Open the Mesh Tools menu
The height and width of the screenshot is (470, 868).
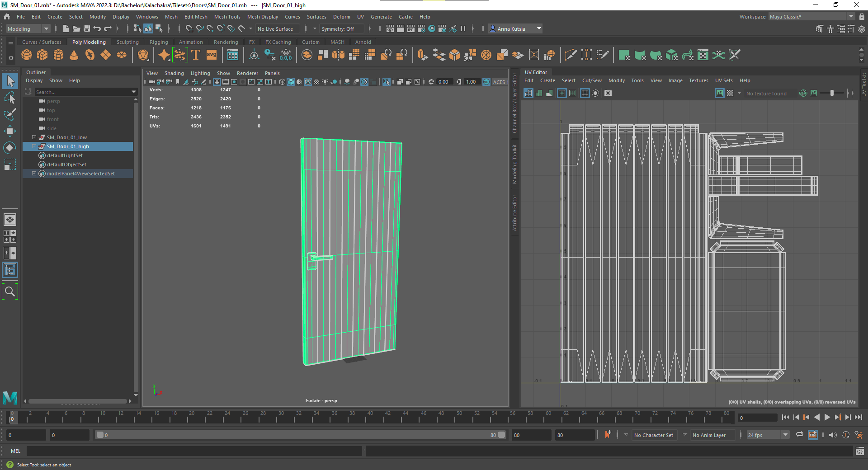click(227, 17)
